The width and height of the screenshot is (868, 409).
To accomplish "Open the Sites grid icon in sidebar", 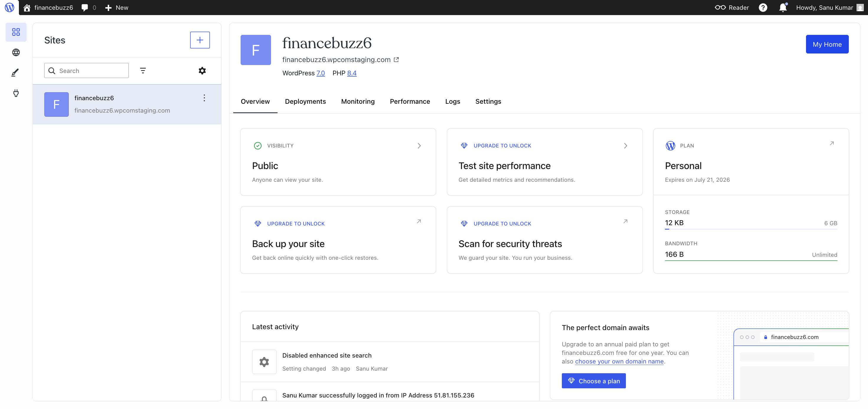I will (16, 32).
